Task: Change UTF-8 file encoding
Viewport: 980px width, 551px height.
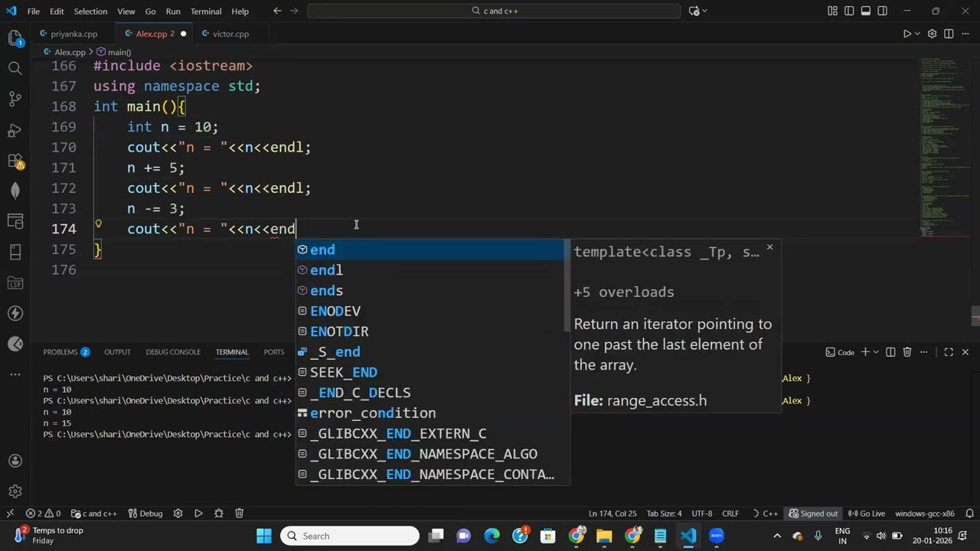Action: 702,514
